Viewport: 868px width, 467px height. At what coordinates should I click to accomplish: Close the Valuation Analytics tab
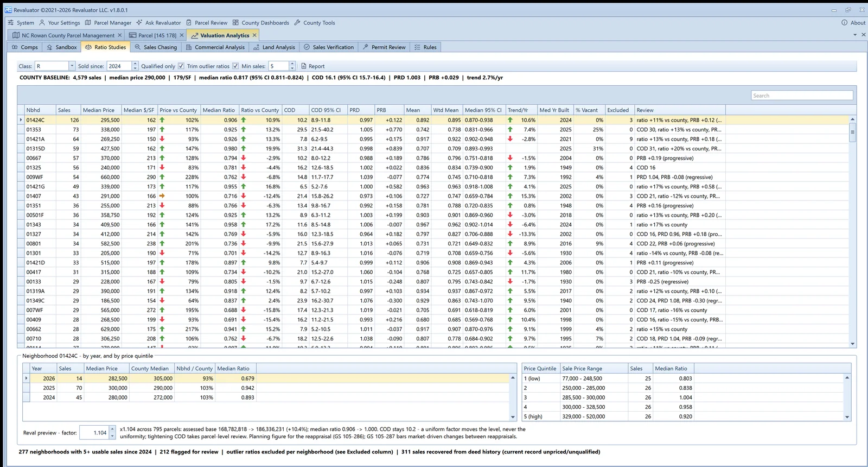click(254, 35)
